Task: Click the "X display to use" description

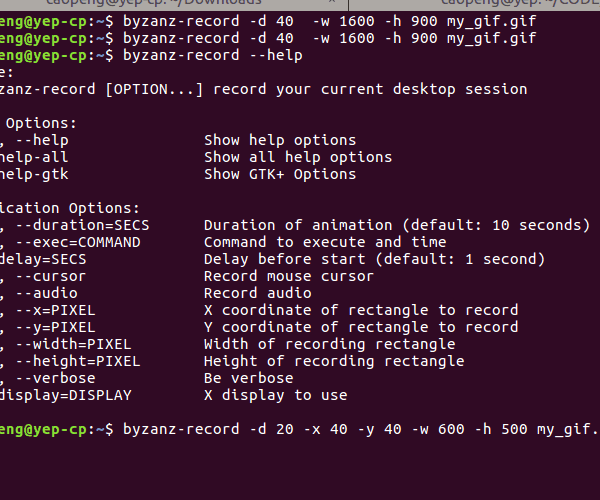Action: click(276, 395)
